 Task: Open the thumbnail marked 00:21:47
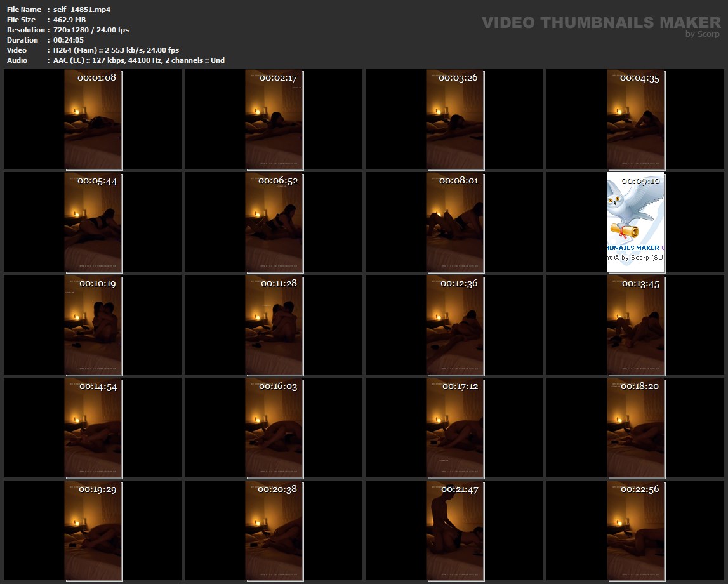454,531
